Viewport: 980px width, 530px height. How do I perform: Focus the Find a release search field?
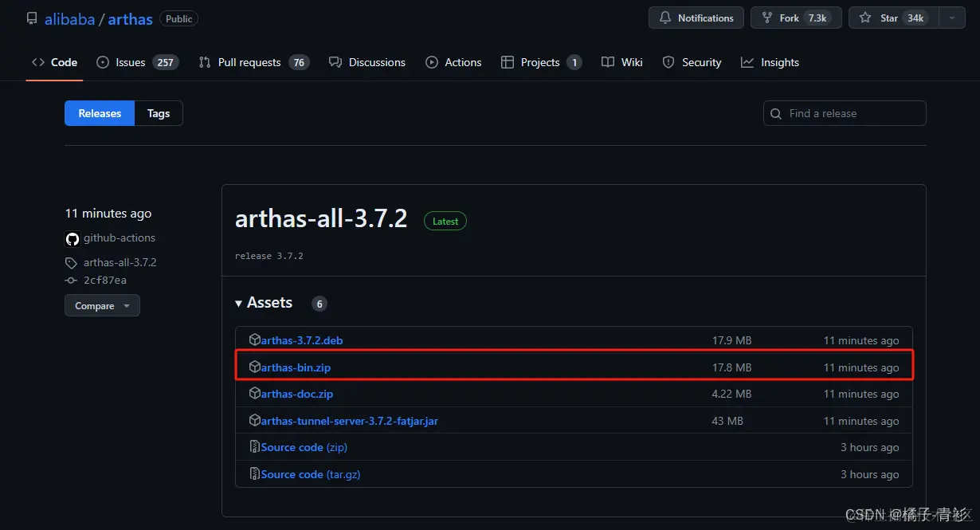pyautogui.click(x=845, y=113)
